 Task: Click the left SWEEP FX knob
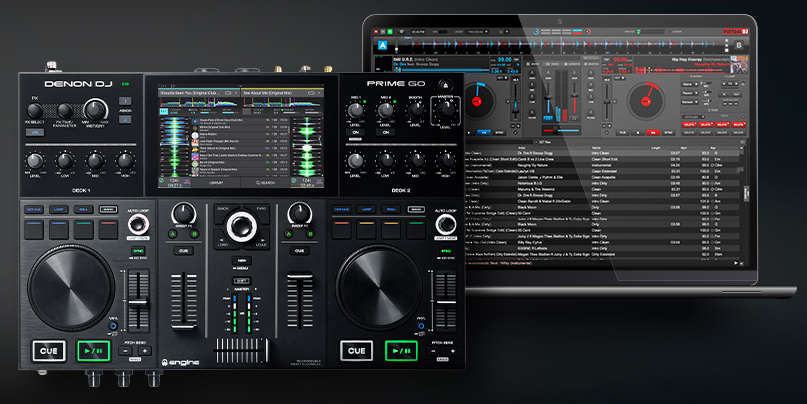(184, 213)
